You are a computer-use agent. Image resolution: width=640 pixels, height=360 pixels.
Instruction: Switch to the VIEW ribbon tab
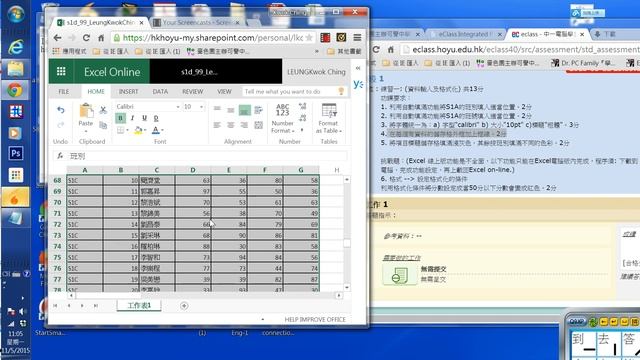coord(224,91)
